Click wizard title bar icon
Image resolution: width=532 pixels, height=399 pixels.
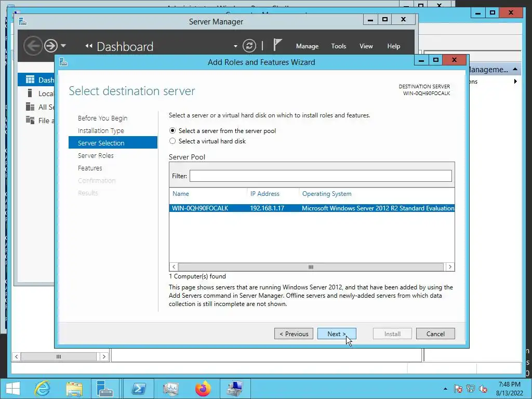click(63, 62)
